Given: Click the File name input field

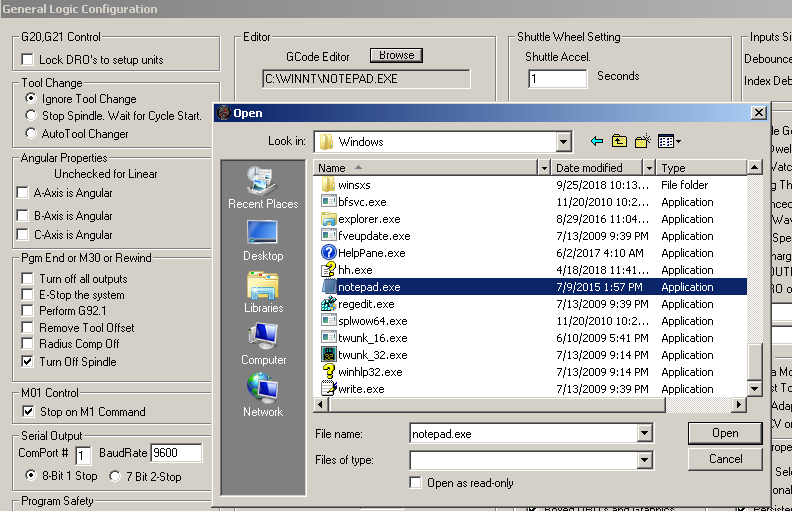Looking at the screenshot, I should click(523, 434).
